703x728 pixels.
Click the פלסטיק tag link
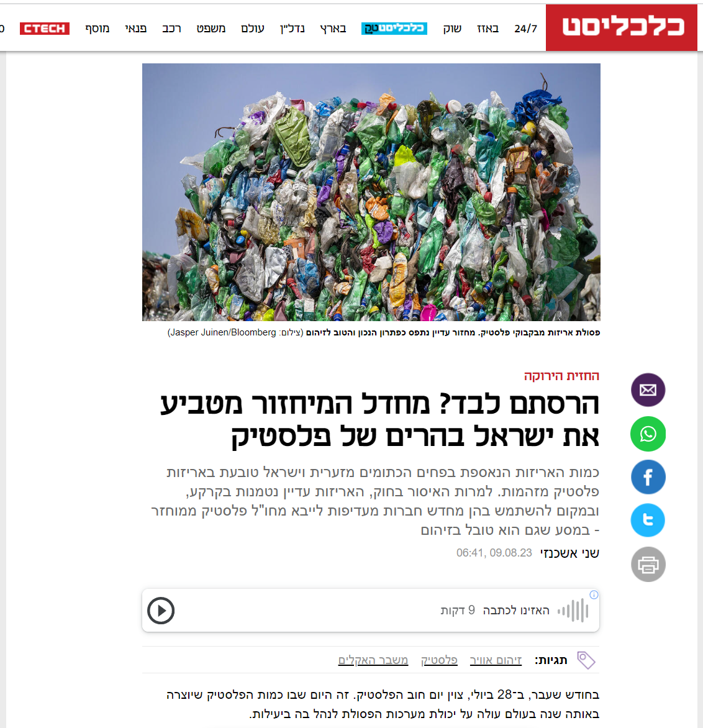point(439,660)
